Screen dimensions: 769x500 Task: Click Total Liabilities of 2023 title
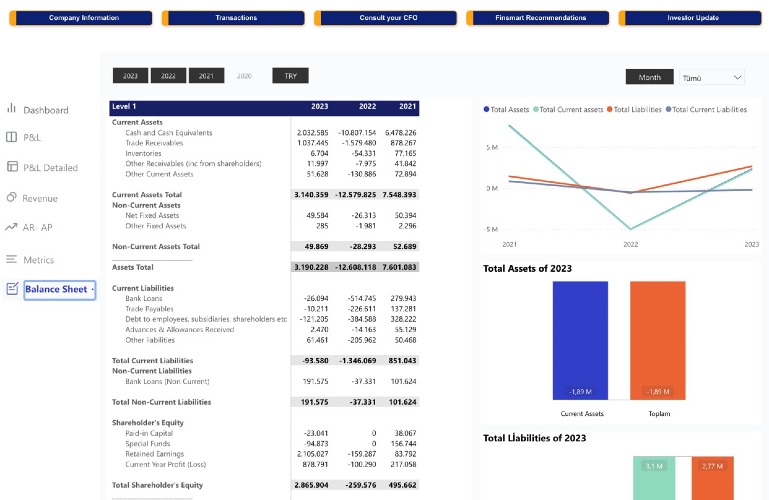(x=534, y=438)
